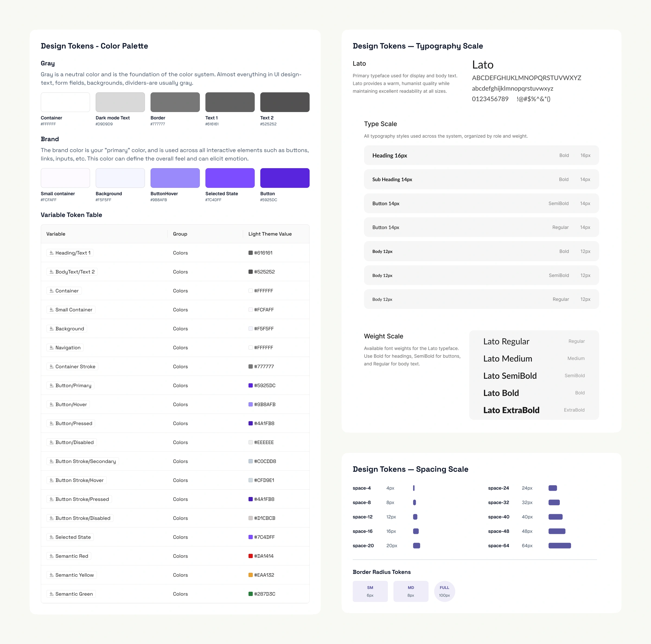Click the icon in the Small Container variable chip
Image resolution: width=651 pixels, height=644 pixels.
52,309
